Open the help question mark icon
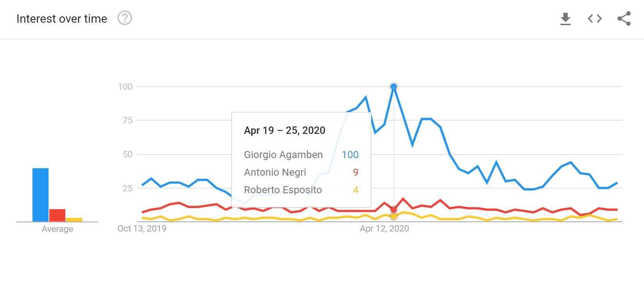This screenshot has width=644, height=283. pyautogui.click(x=125, y=18)
